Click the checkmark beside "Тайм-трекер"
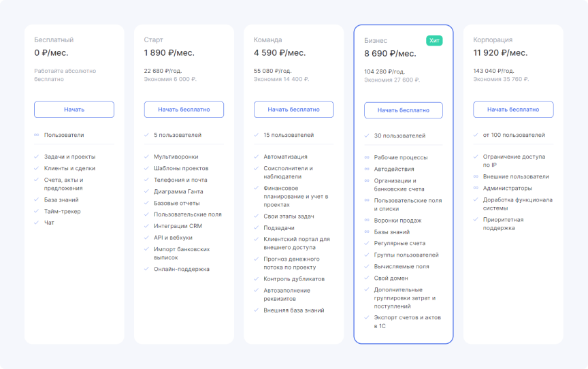Viewport: 588px width, 369px height. [37, 211]
